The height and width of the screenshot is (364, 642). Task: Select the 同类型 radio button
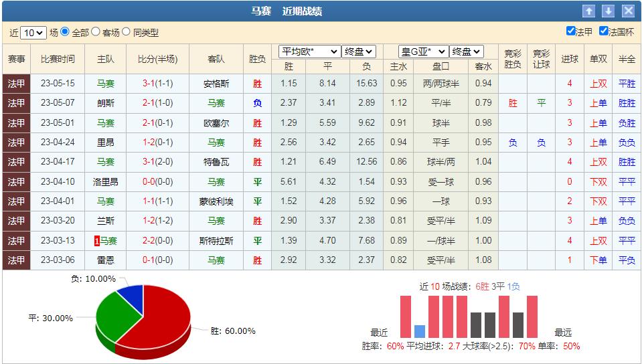tap(126, 31)
